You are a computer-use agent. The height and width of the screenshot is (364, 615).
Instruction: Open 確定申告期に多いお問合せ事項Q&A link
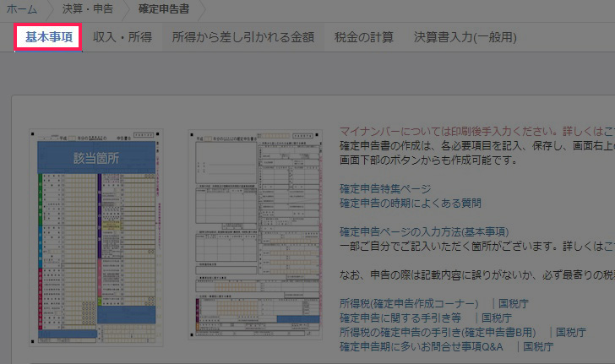pos(421,346)
